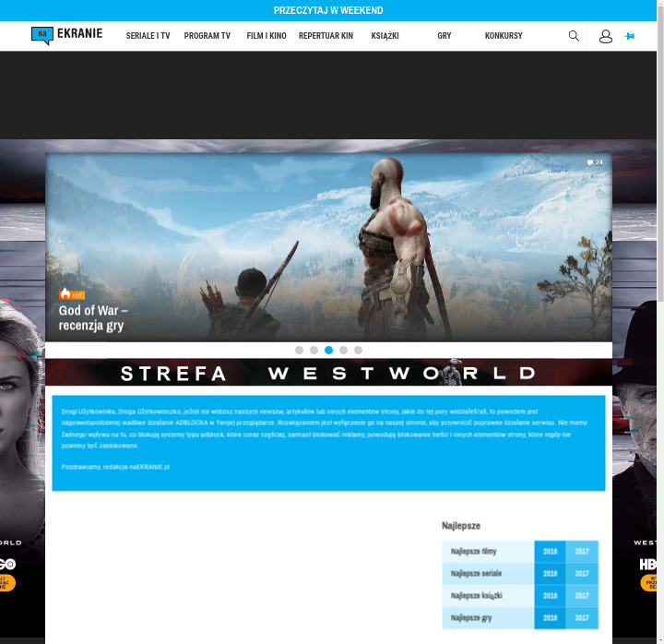Open the user account profile icon
The image size is (664, 644).
pyautogui.click(x=606, y=36)
